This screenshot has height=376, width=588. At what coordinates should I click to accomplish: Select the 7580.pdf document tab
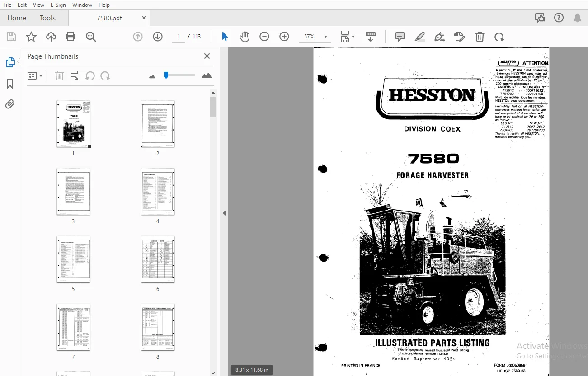tap(109, 18)
